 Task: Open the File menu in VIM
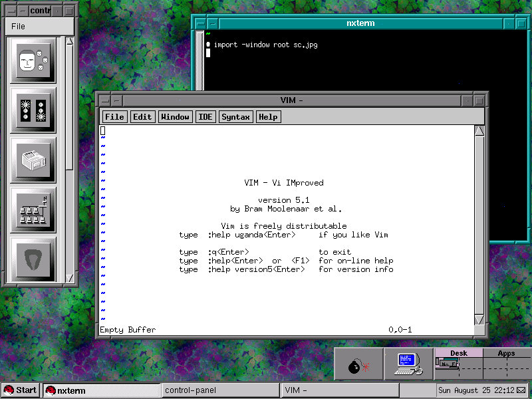(x=114, y=117)
